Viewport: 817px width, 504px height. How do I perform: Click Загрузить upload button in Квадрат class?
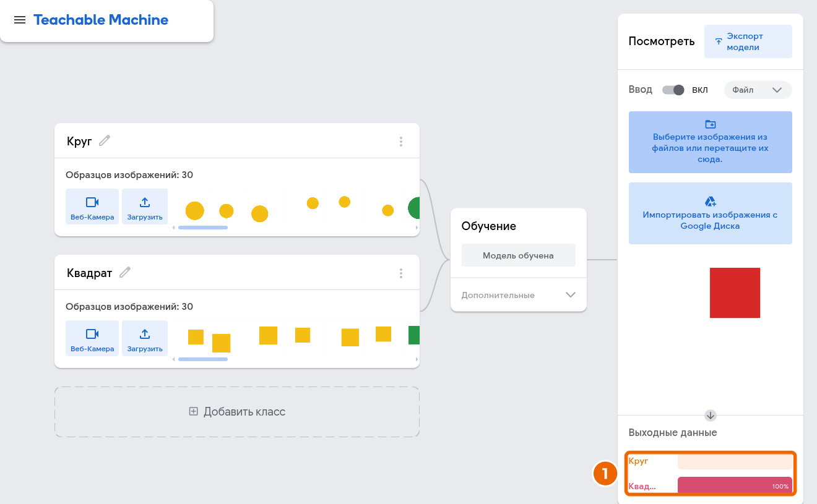pyautogui.click(x=145, y=338)
